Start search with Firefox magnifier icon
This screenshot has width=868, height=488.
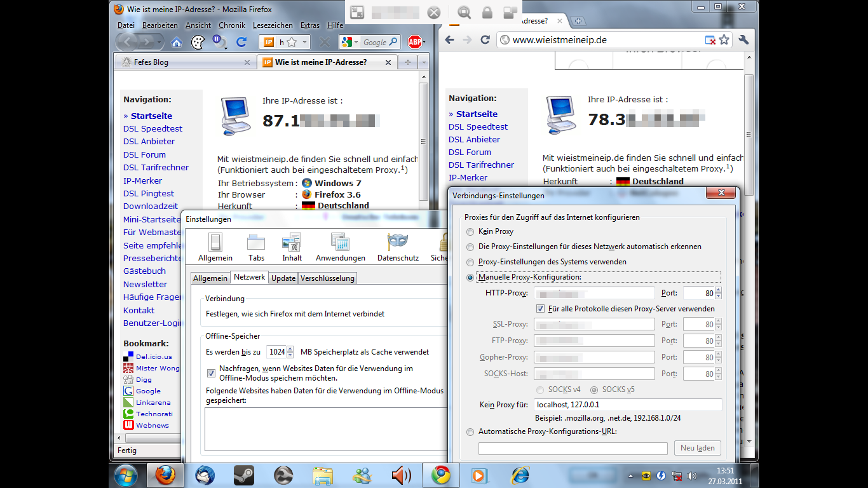[x=393, y=42]
